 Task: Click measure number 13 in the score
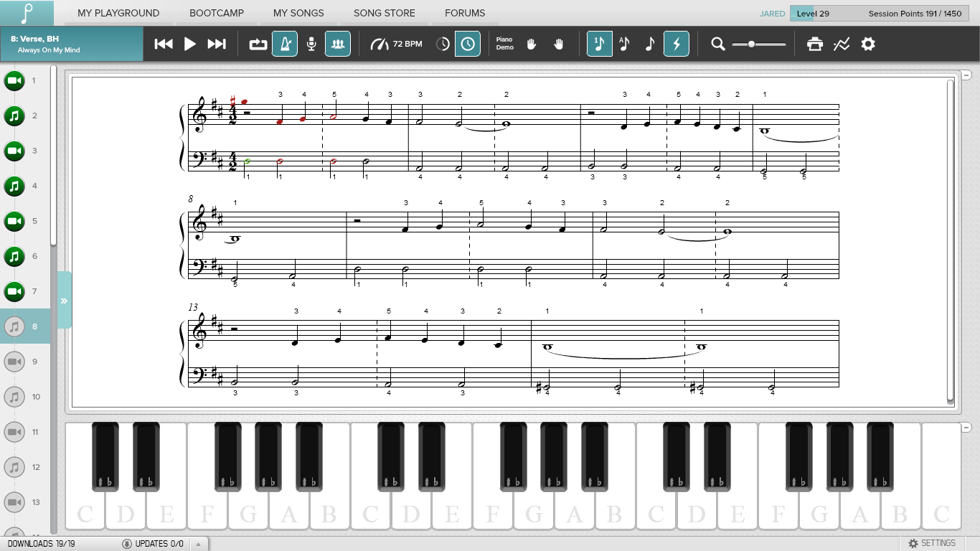tap(193, 307)
